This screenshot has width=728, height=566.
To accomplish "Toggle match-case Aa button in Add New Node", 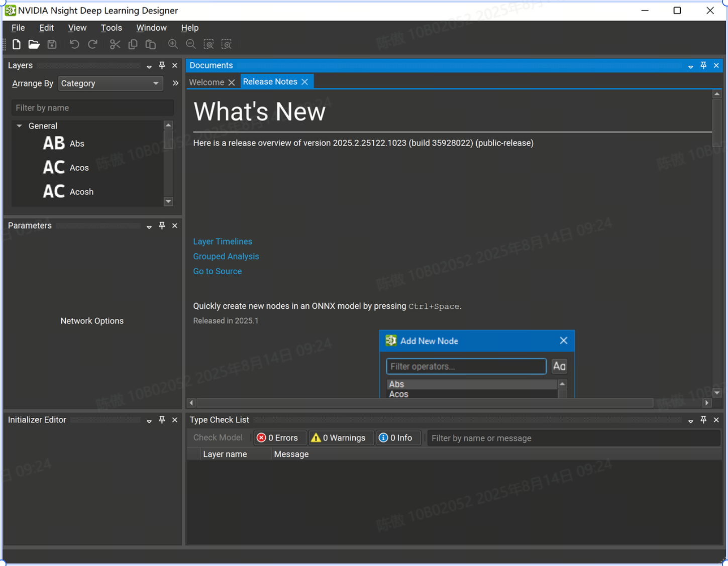I will (x=559, y=366).
